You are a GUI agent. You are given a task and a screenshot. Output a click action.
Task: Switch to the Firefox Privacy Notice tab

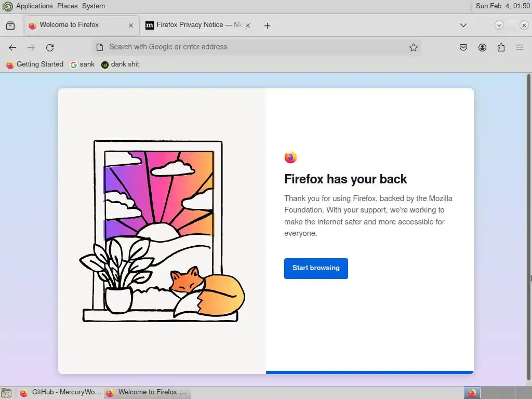(x=198, y=25)
